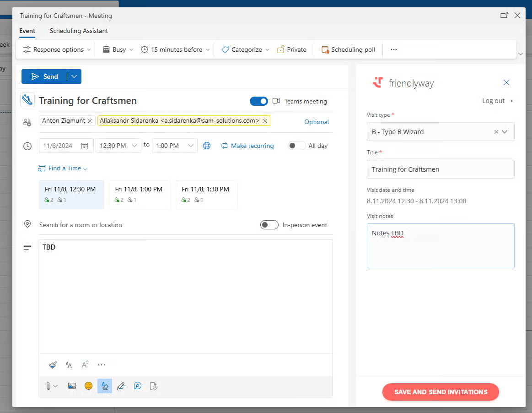This screenshot has width=532, height=413.
Task: Select the Fri 11/8, 1:00 PM time slot
Action: [x=139, y=194]
